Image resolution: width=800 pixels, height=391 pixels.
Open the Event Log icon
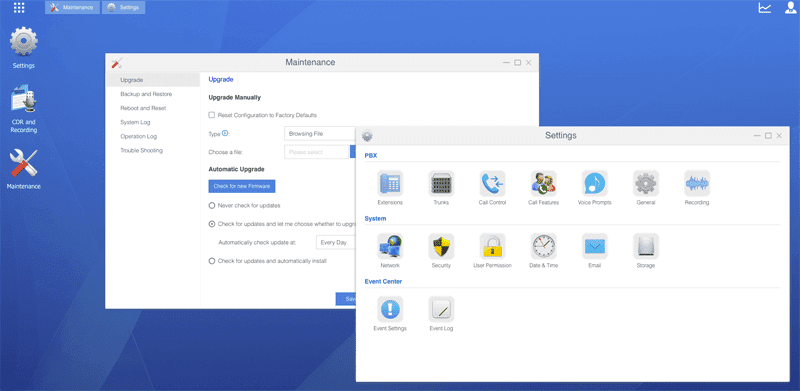tap(441, 309)
